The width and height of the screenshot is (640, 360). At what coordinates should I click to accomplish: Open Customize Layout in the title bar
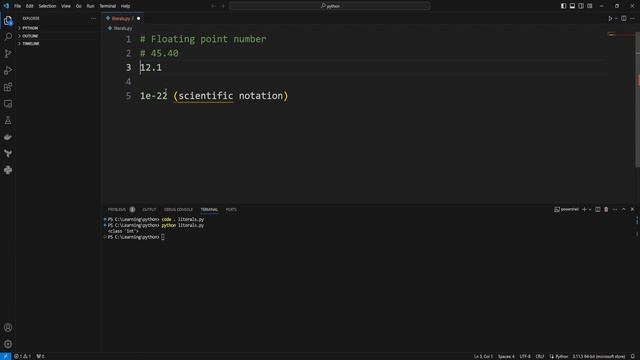coord(590,6)
